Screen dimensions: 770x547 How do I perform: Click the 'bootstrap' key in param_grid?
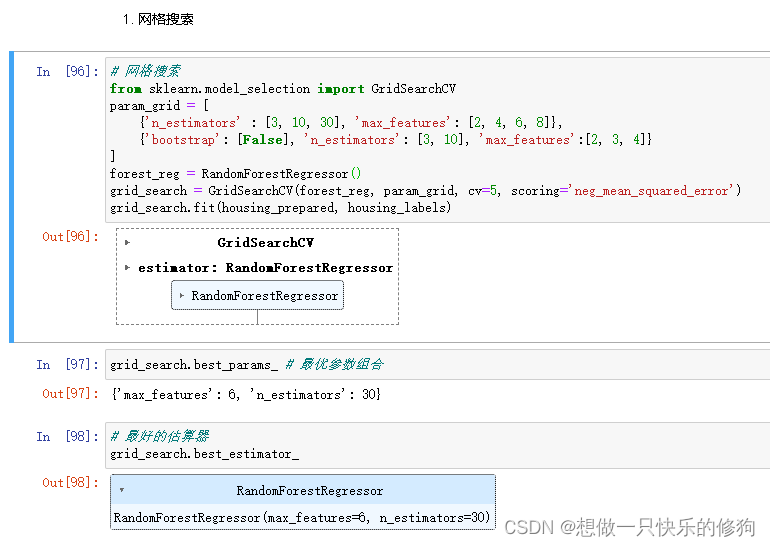pyautogui.click(x=184, y=140)
